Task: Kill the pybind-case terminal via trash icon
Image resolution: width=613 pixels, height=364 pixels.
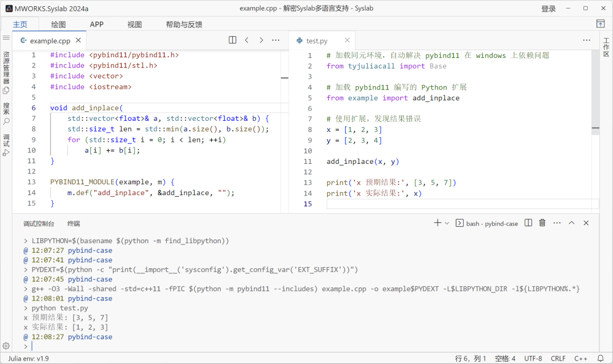Action: [542, 223]
